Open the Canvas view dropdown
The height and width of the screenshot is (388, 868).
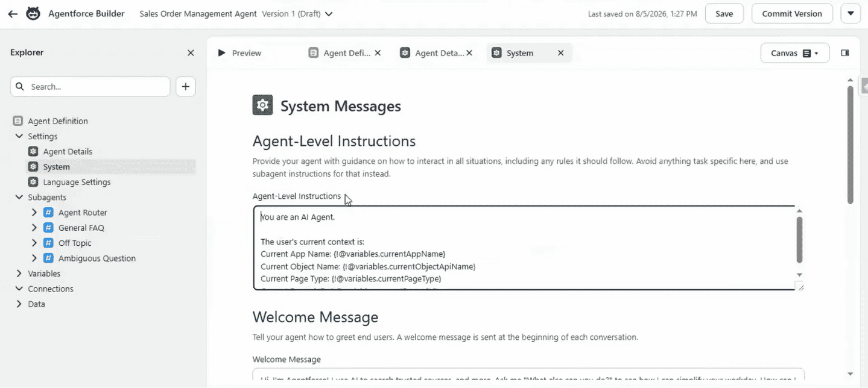[795, 53]
